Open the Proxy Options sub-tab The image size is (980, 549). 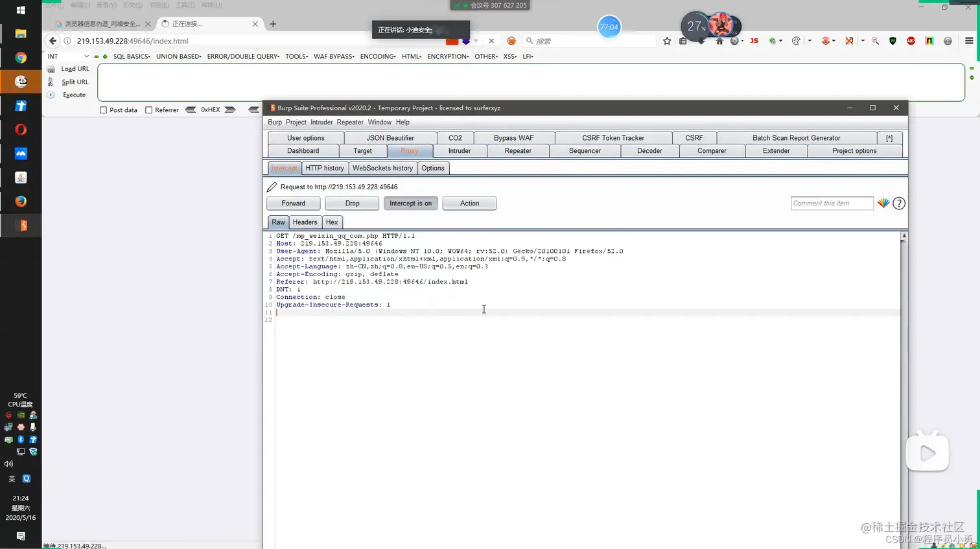click(433, 168)
